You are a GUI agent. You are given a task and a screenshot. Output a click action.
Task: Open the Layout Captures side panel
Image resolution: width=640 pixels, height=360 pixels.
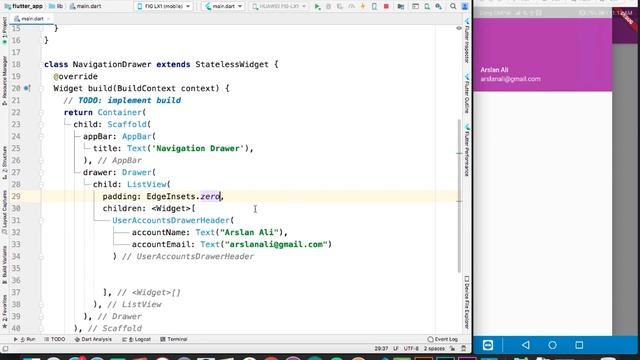[x=4, y=212]
